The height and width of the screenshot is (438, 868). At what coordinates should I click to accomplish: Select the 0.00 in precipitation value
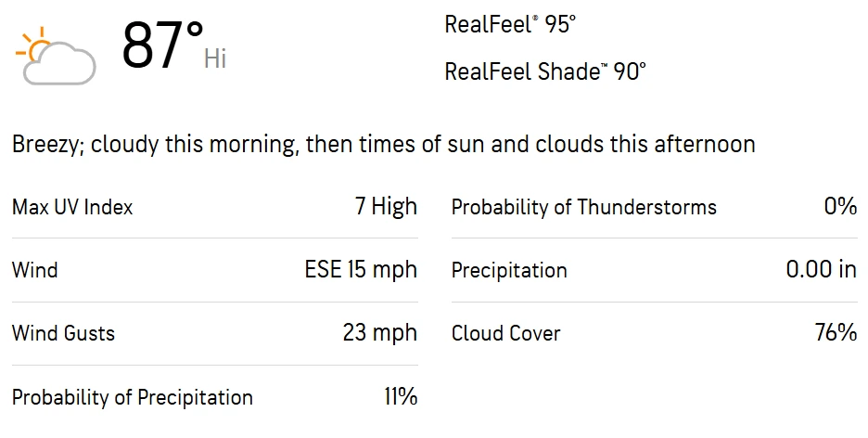(x=822, y=270)
